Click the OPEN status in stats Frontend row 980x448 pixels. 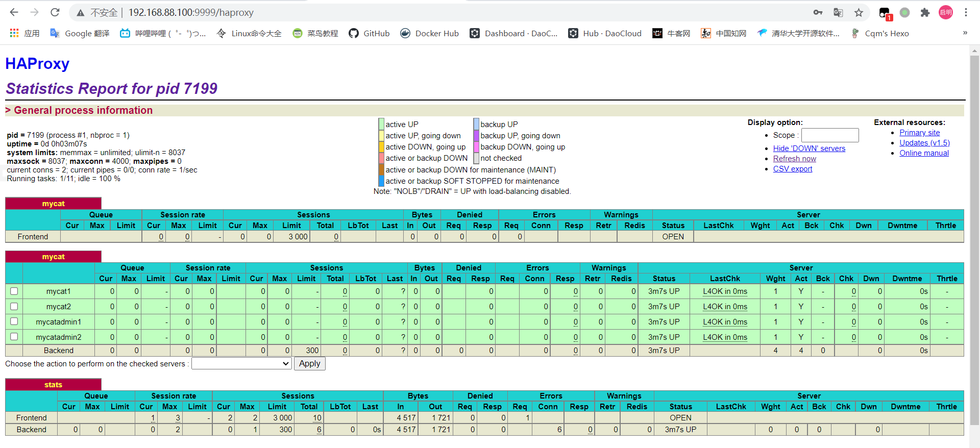[680, 418]
